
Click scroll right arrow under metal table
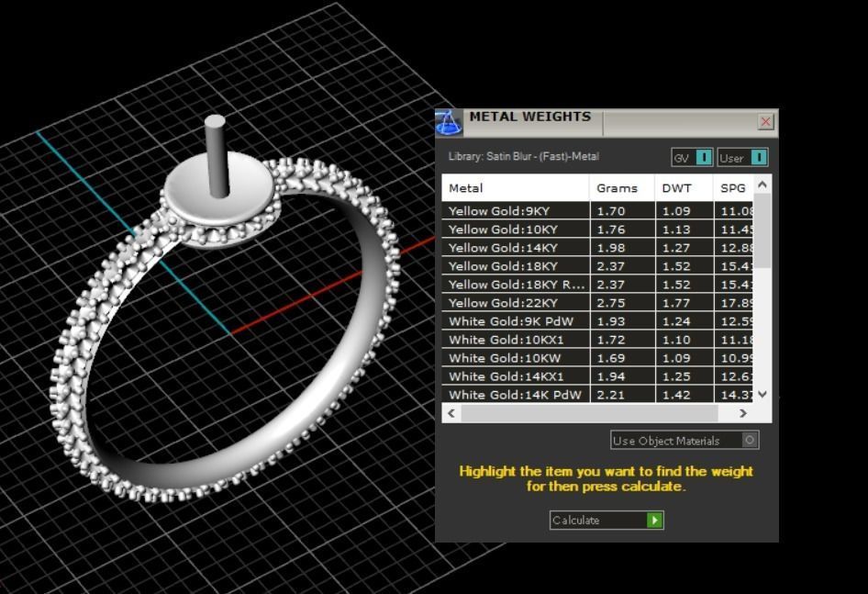coord(743,413)
